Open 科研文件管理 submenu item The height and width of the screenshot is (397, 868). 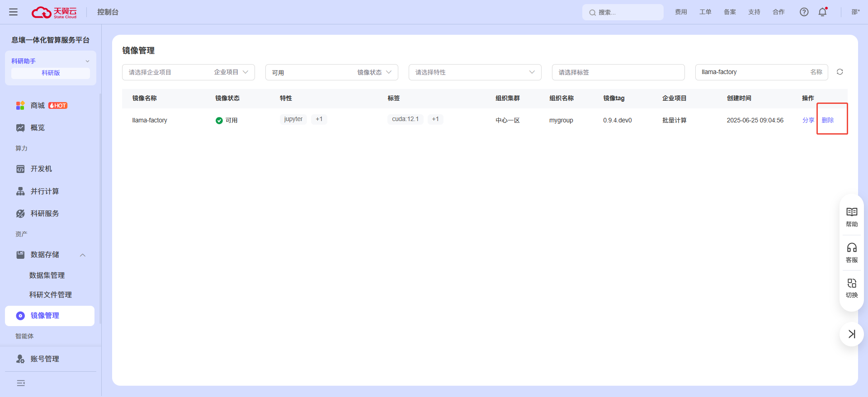51,295
